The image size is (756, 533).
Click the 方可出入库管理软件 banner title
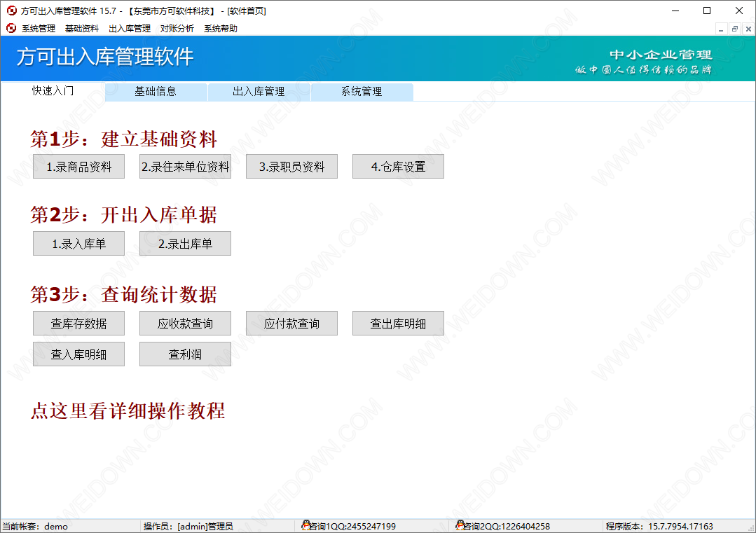[105, 57]
